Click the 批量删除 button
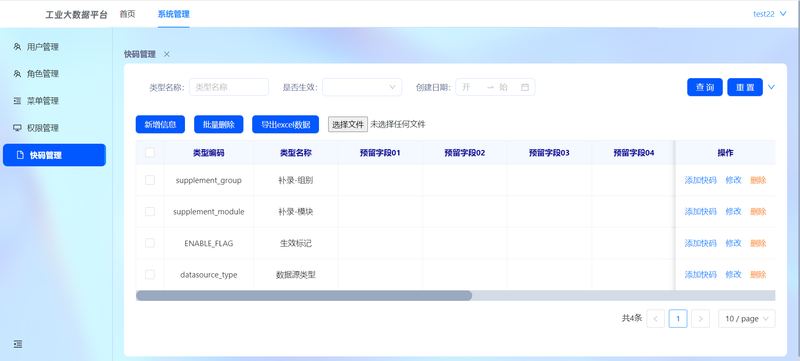 click(x=219, y=124)
